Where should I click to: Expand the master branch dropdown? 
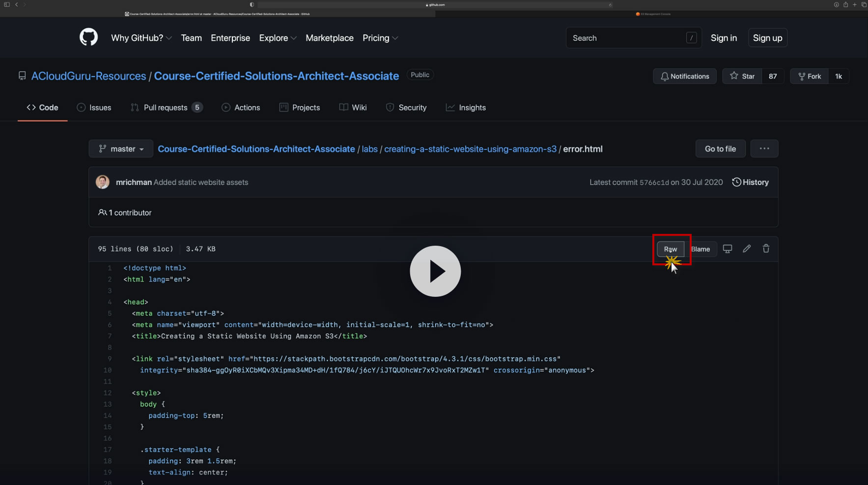point(121,149)
